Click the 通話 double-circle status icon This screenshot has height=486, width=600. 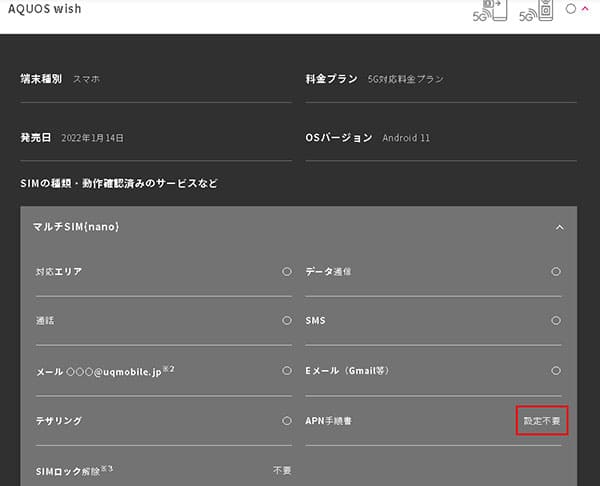[287, 320]
